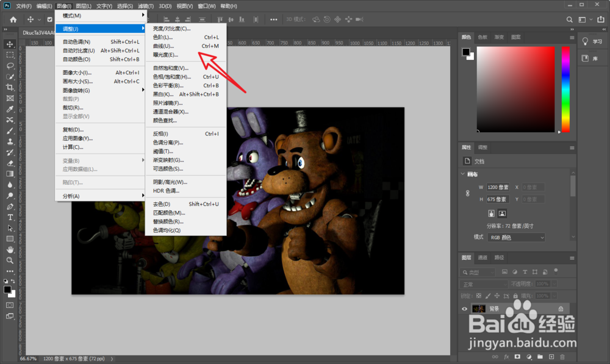Expand the 图像旋转(G) submenu
Image resolution: width=610 pixels, height=364 pixels.
[x=99, y=90]
